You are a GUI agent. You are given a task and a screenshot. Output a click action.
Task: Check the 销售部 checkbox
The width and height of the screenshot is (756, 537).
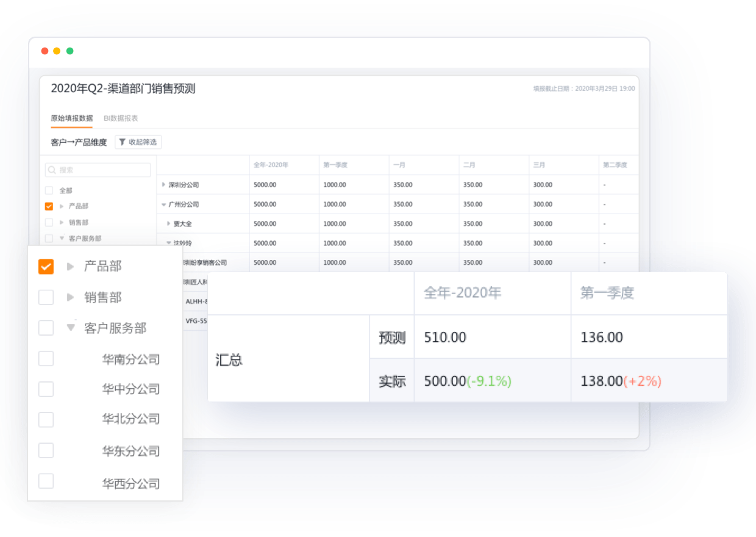point(46,297)
